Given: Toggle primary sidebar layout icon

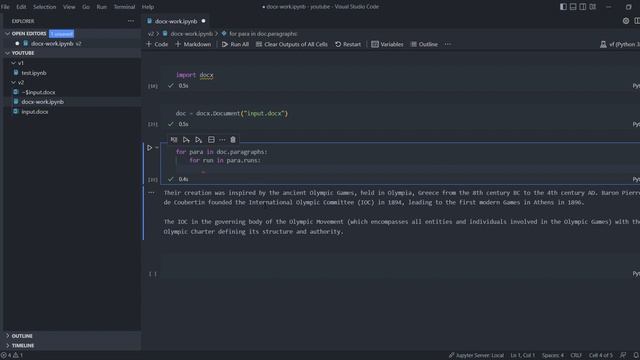Looking at the screenshot, I should tap(563, 7).
